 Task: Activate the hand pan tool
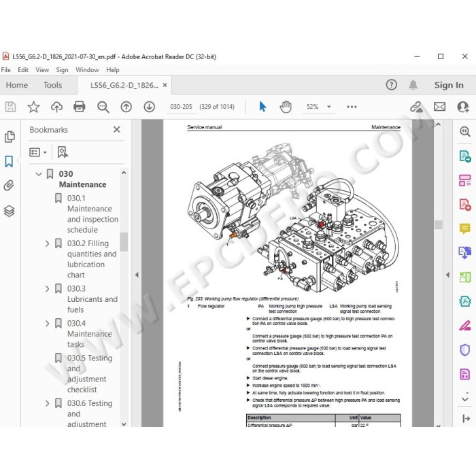(286, 107)
